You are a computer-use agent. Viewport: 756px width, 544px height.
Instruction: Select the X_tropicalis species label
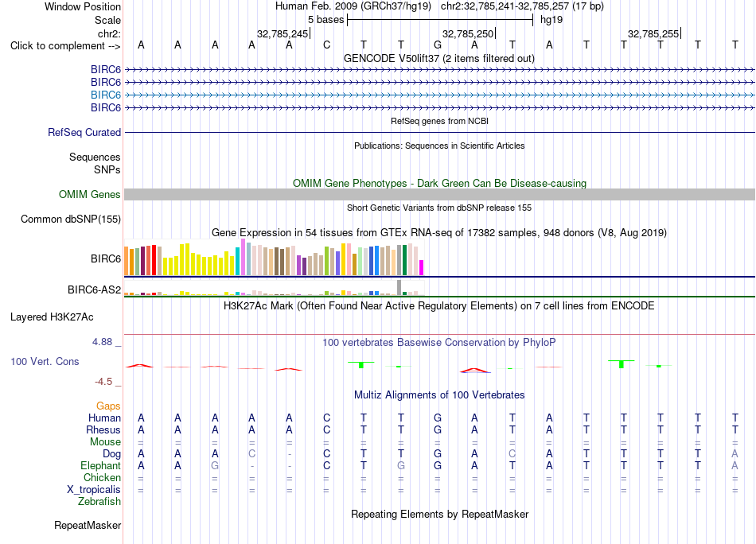(x=94, y=490)
